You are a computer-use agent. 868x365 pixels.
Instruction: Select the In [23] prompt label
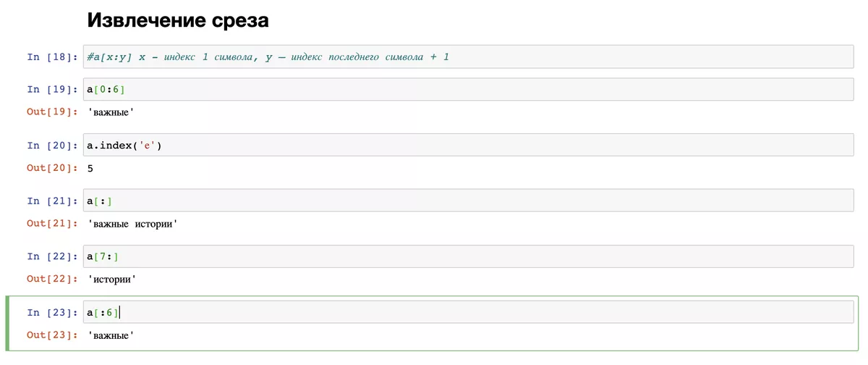click(51, 312)
